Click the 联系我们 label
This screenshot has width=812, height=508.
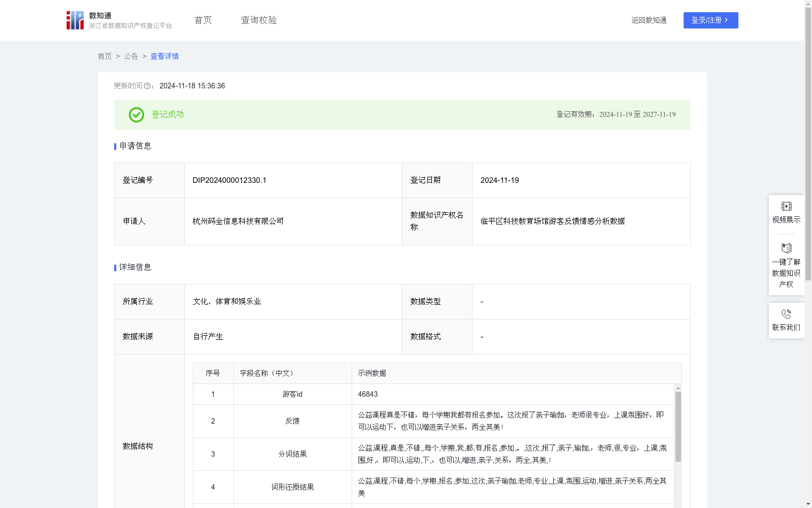[787, 328]
